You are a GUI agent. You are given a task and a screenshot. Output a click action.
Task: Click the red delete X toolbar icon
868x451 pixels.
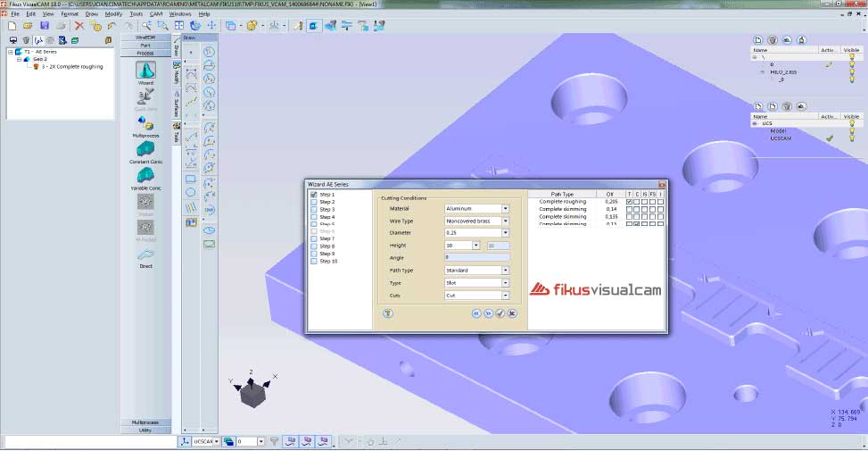tap(79, 26)
